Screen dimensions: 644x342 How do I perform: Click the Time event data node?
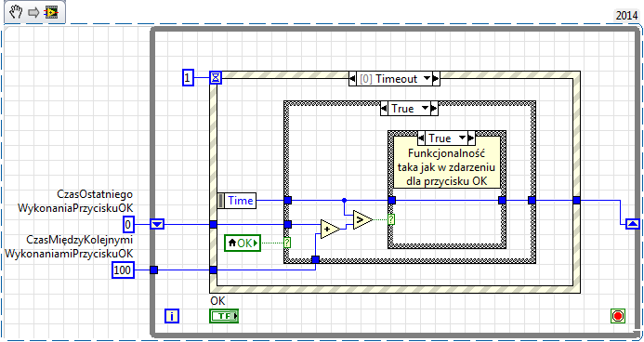[237, 201]
